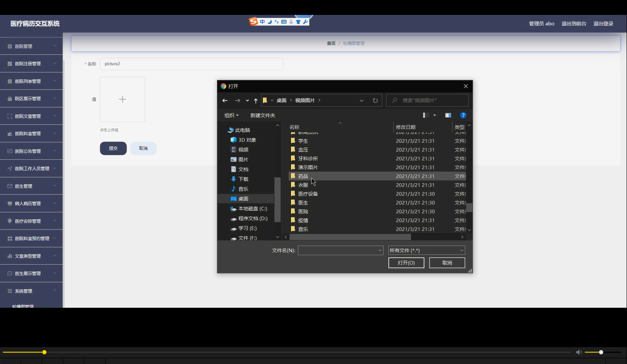Click the 医院列表管理 sidebar icon

(10, 81)
